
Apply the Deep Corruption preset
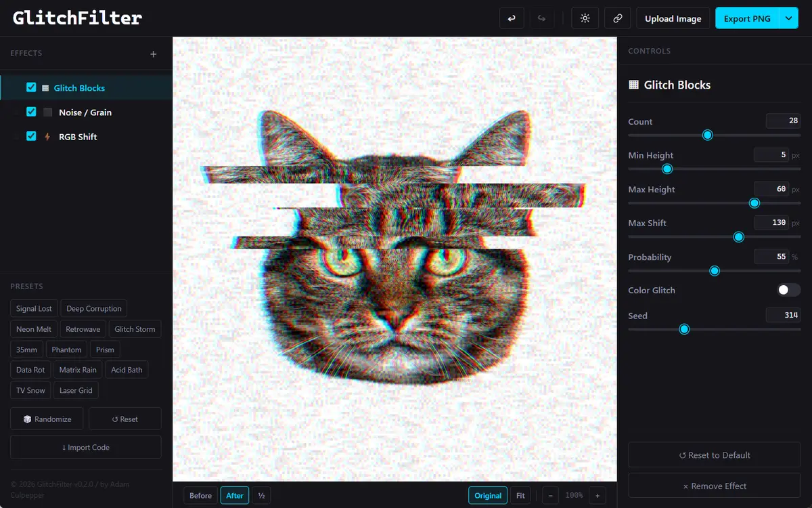point(94,309)
